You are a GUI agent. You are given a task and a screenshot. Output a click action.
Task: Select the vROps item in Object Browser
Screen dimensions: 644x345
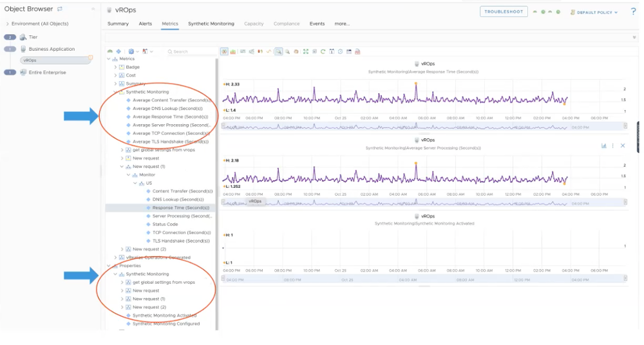(x=55, y=61)
